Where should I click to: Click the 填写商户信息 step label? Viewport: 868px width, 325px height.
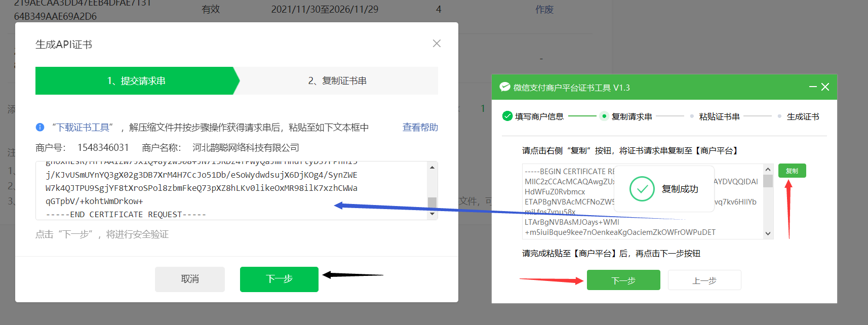(539, 116)
